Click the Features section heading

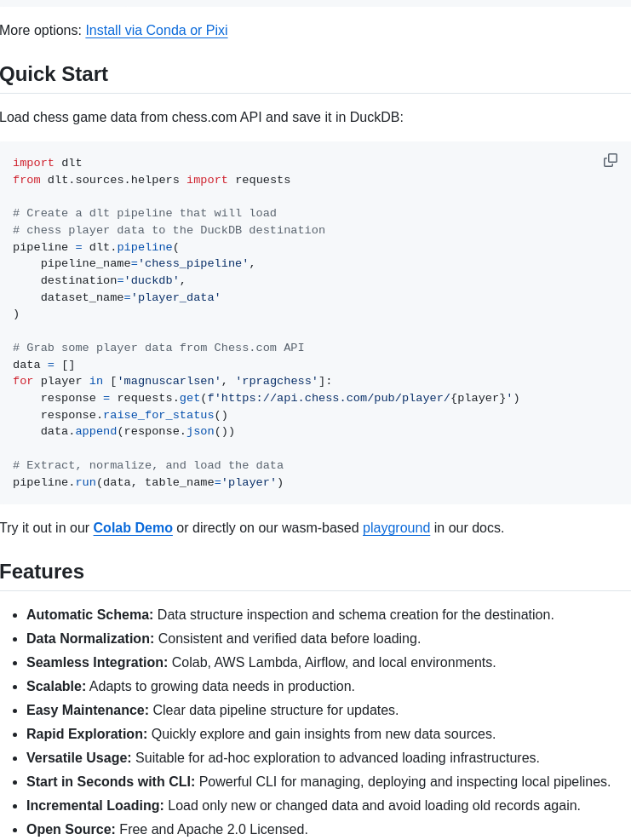tap(42, 572)
